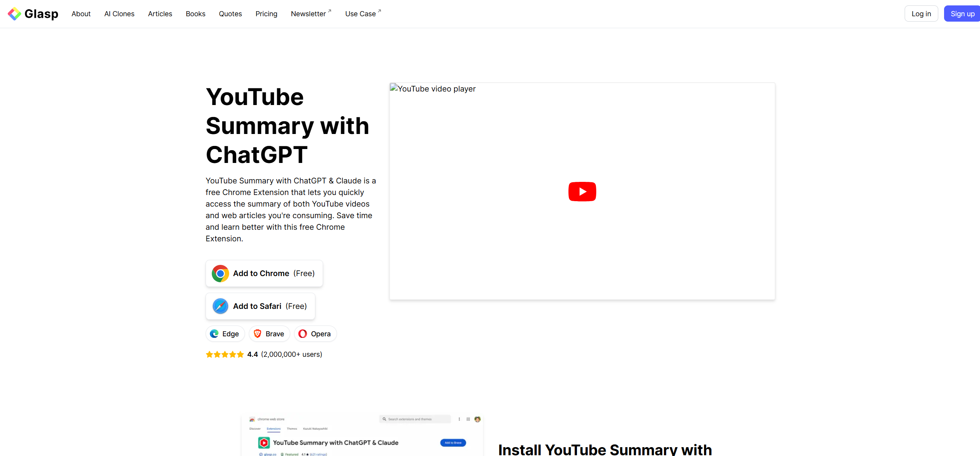Click the Sign up button
Image resolution: width=980 pixels, height=456 pixels.
[x=962, y=14]
